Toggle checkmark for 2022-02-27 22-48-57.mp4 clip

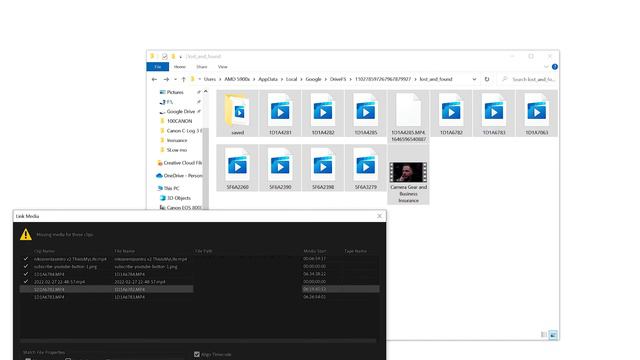(26, 282)
